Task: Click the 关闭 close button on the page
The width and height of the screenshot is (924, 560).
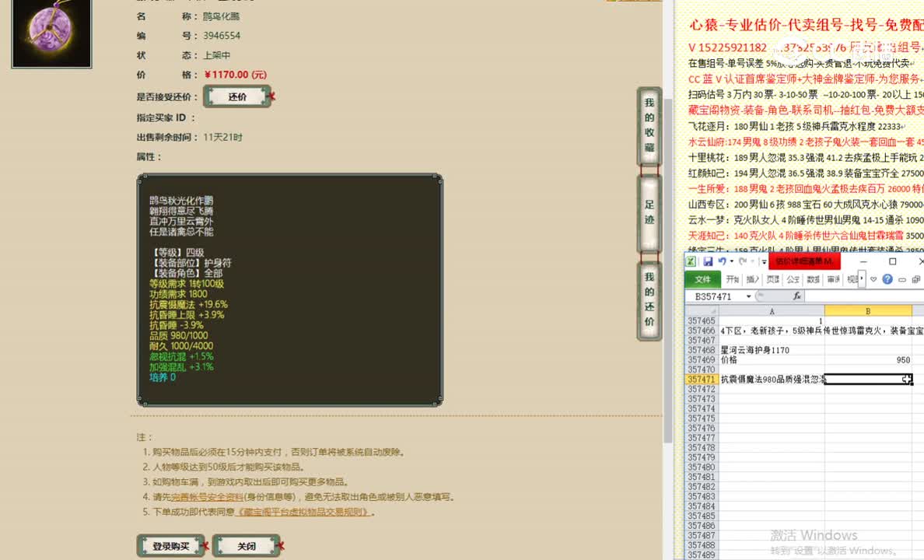Action: pos(247,545)
